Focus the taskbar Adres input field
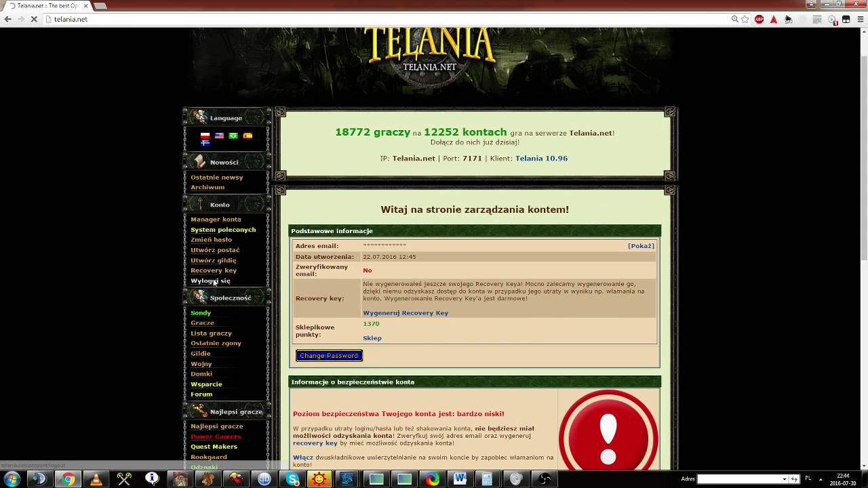The height and width of the screenshot is (488, 868). [x=739, y=479]
